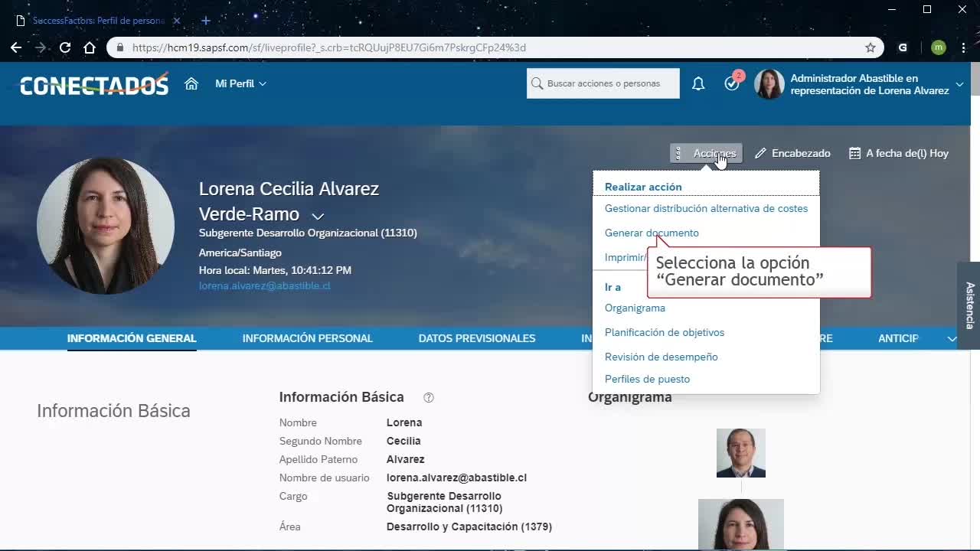Expand the chevron next to employee name
This screenshot has height=551, width=980.
click(318, 217)
